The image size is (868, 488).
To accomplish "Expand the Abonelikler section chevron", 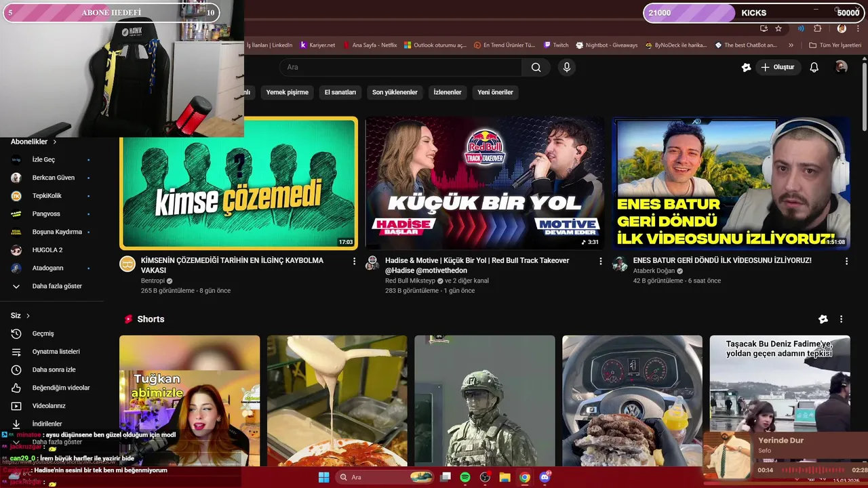I will point(54,142).
